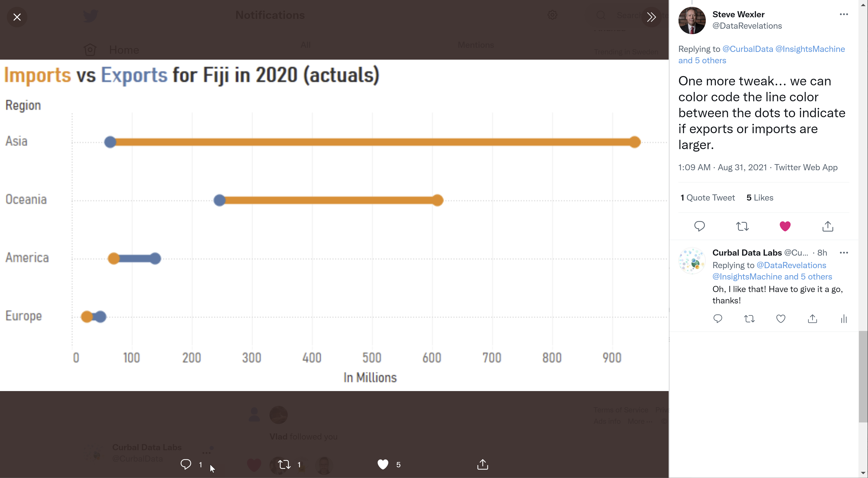The height and width of the screenshot is (478, 868).
Task: Like the Curbal Data Labs reply
Action: coord(781,319)
